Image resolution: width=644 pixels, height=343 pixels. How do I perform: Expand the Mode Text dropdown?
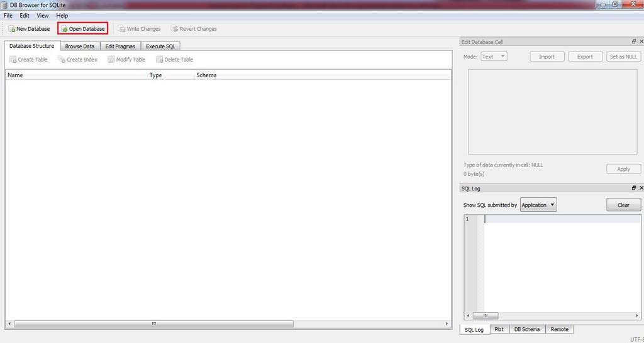pyautogui.click(x=494, y=57)
